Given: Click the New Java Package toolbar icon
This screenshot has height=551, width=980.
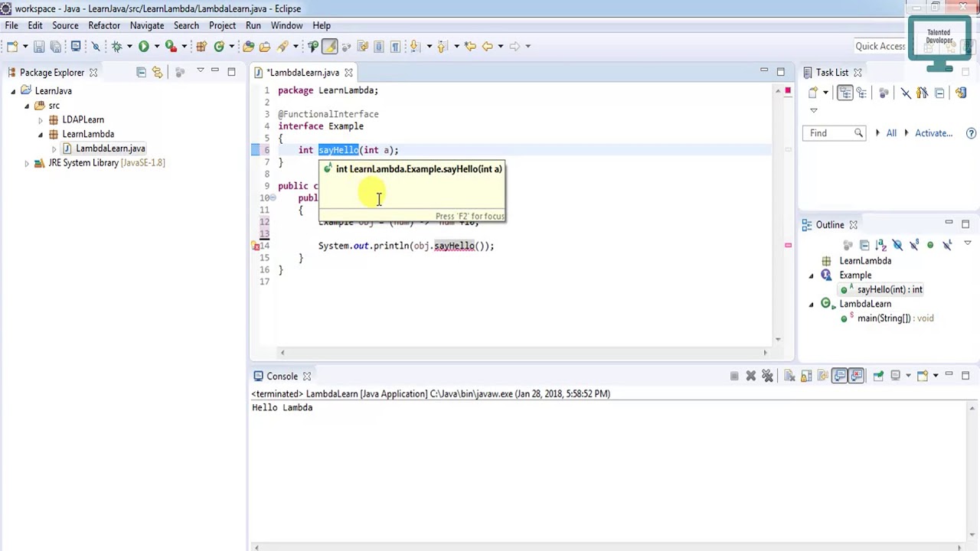Looking at the screenshot, I should 202,46.
